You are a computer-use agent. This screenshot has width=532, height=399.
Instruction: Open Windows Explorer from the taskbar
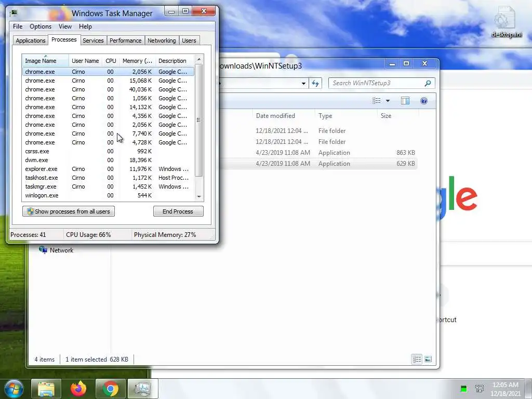pos(46,389)
